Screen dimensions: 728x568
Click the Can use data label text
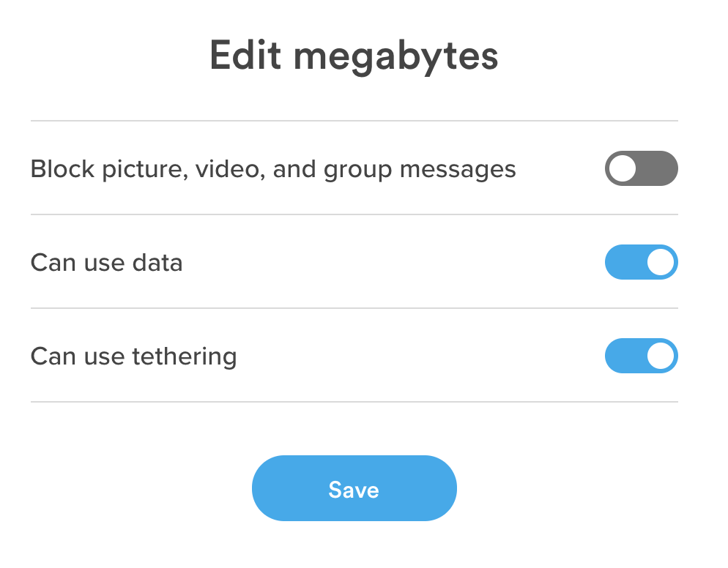tap(106, 262)
